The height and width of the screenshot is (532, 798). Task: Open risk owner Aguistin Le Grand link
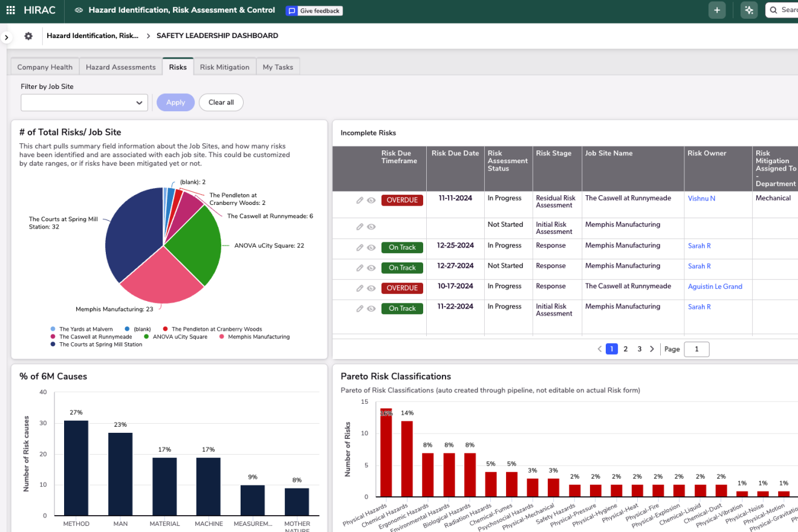[x=715, y=287]
